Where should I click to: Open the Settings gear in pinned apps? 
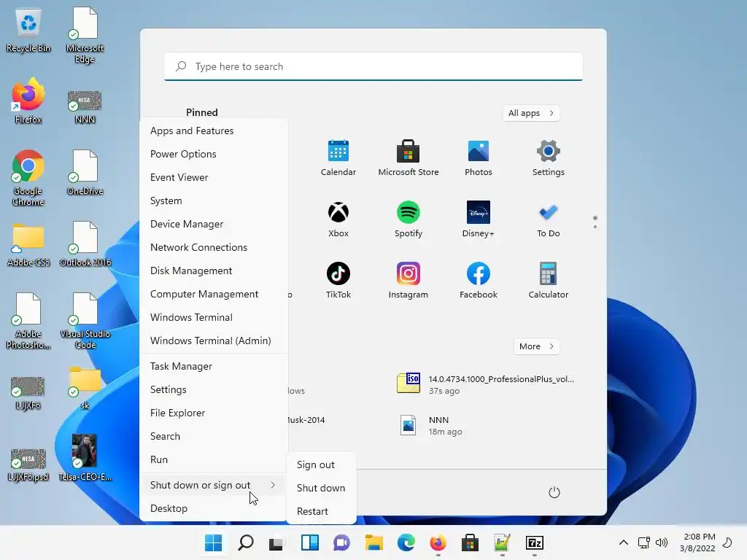549,158
